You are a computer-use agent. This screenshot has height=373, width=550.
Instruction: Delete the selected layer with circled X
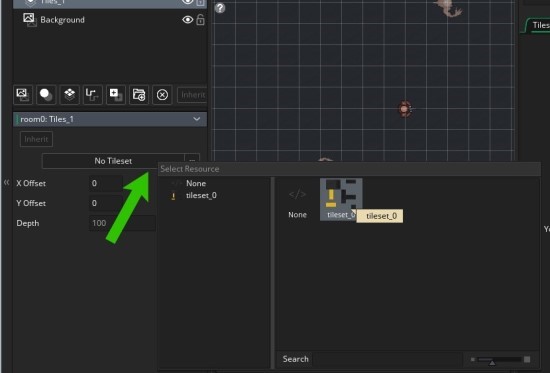click(x=162, y=94)
